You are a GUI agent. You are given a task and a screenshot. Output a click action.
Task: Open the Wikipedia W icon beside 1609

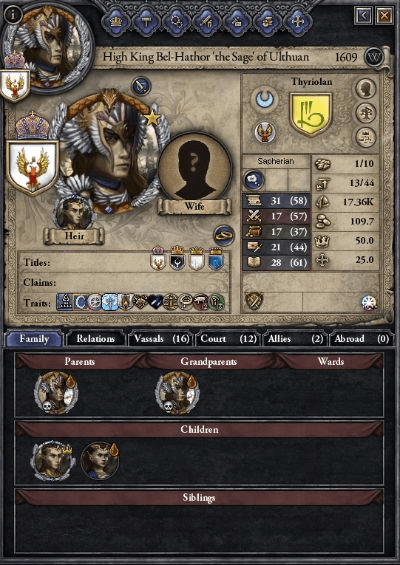373,57
